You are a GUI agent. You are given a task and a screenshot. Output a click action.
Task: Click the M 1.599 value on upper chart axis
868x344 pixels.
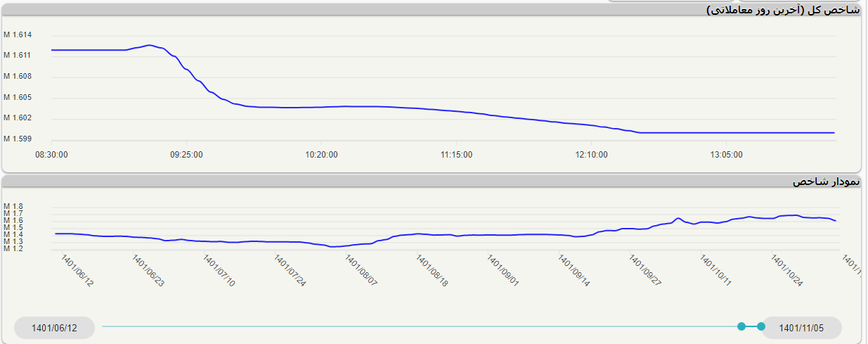pos(18,139)
